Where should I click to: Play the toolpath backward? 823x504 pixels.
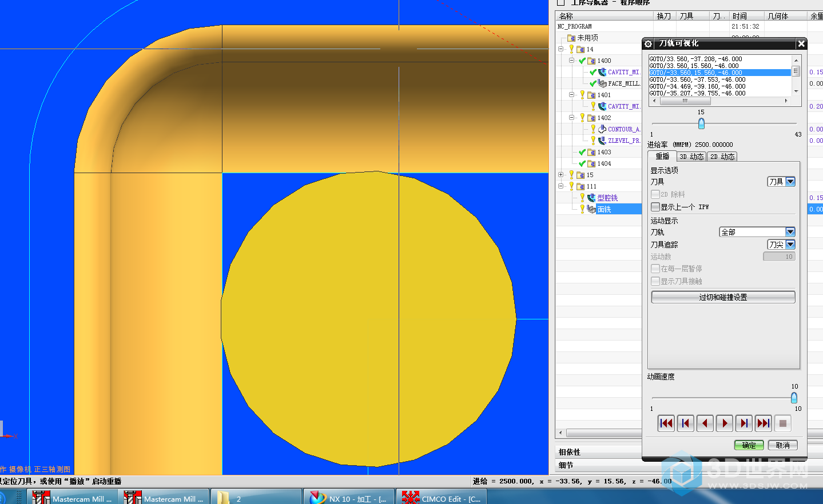pyautogui.click(x=705, y=423)
